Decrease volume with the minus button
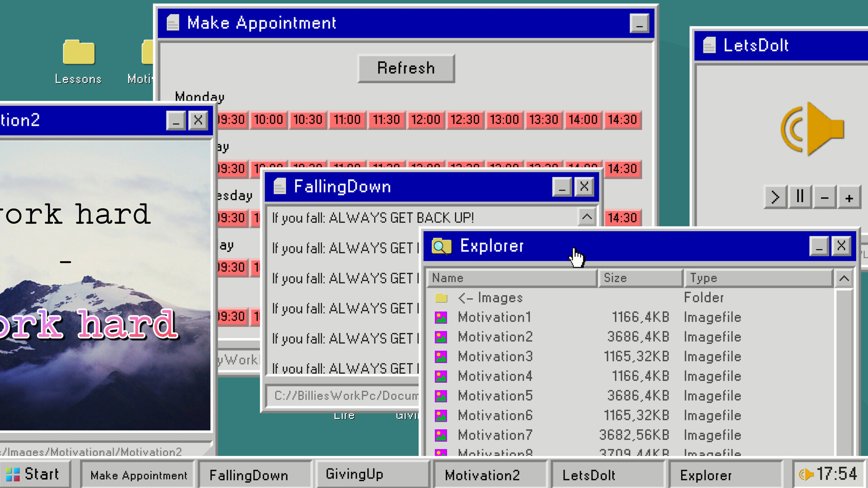 pos(825,198)
